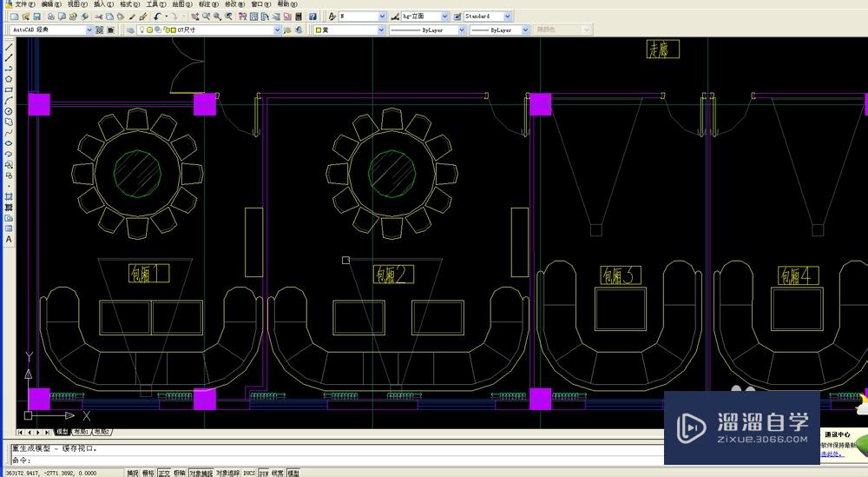Click the 线宽 lineweight status button
Screen dimensions: 868x477
click(277, 473)
